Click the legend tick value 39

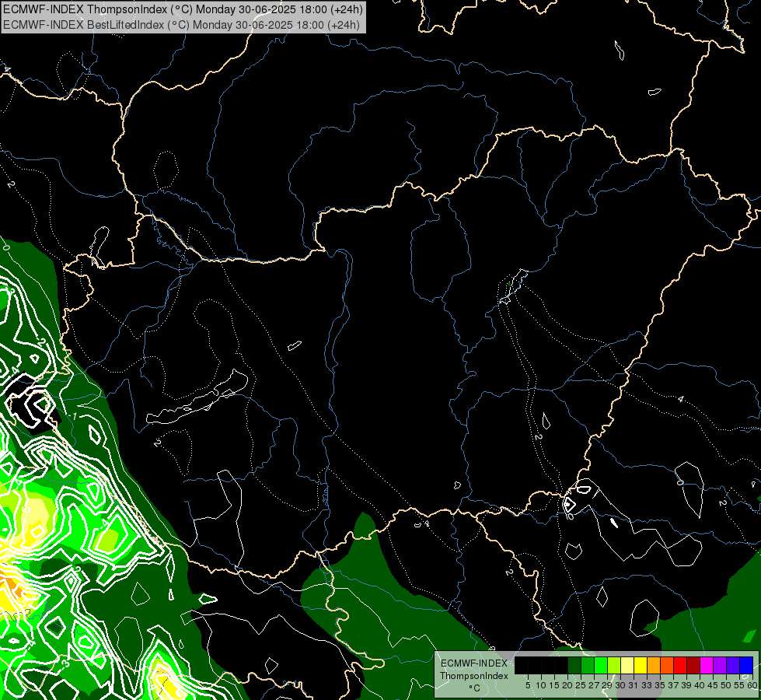[686, 685]
